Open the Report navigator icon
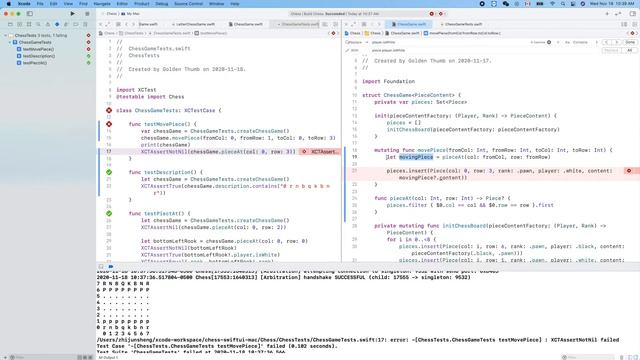The height and width of the screenshot is (360, 640). tap(85, 24)
